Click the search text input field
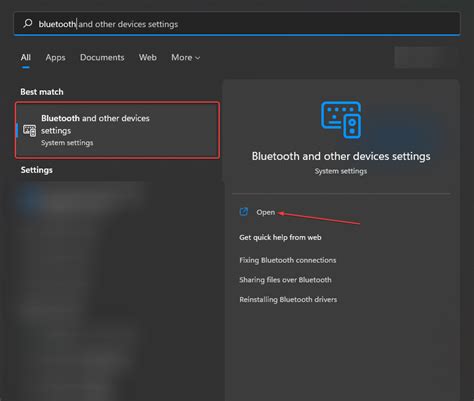This screenshot has width=474, height=401. pos(237,24)
